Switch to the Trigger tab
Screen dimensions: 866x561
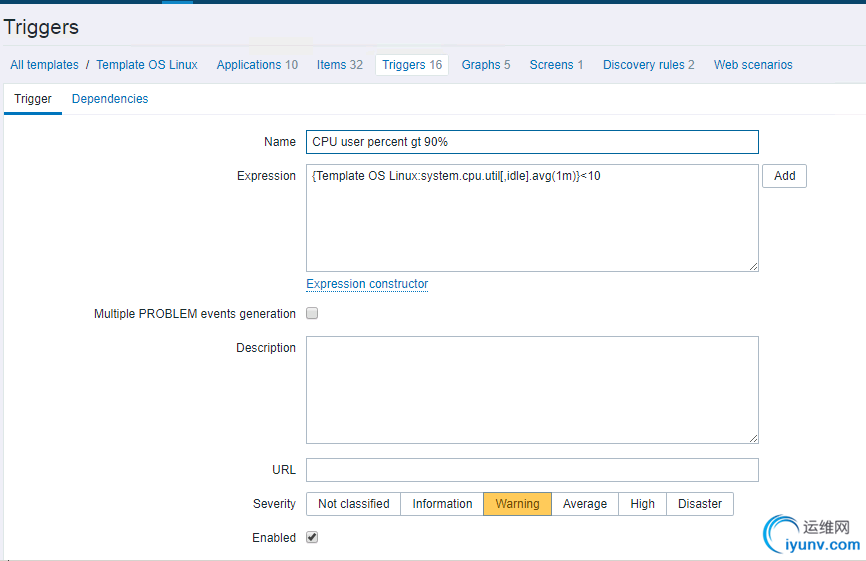tap(33, 99)
